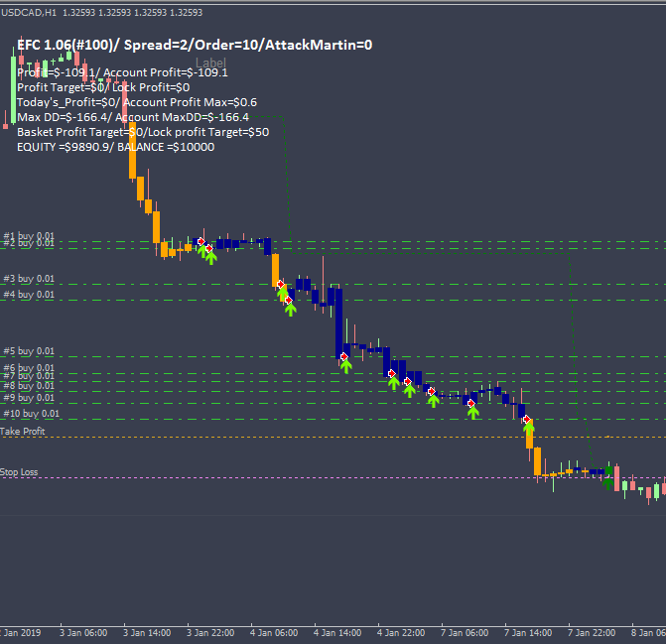Click the '7 Jan 22:00' time axis label
The height and width of the screenshot is (644, 666).
click(x=592, y=632)
